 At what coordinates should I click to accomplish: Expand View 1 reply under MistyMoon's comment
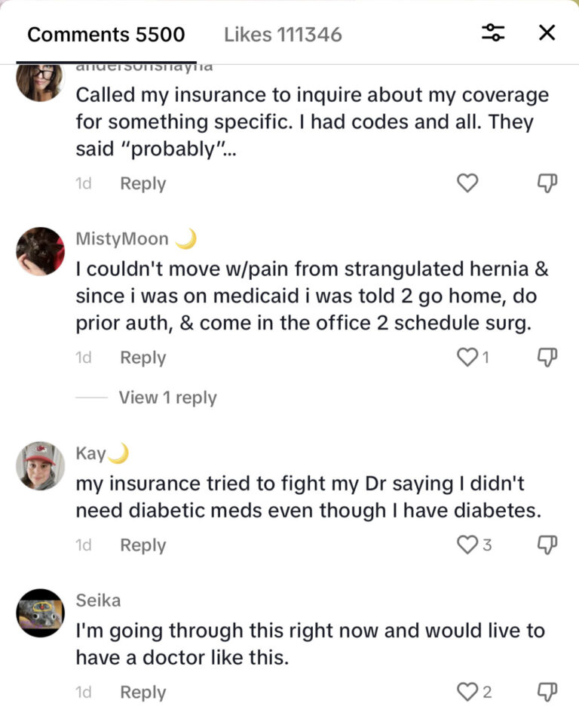(167, 397)
